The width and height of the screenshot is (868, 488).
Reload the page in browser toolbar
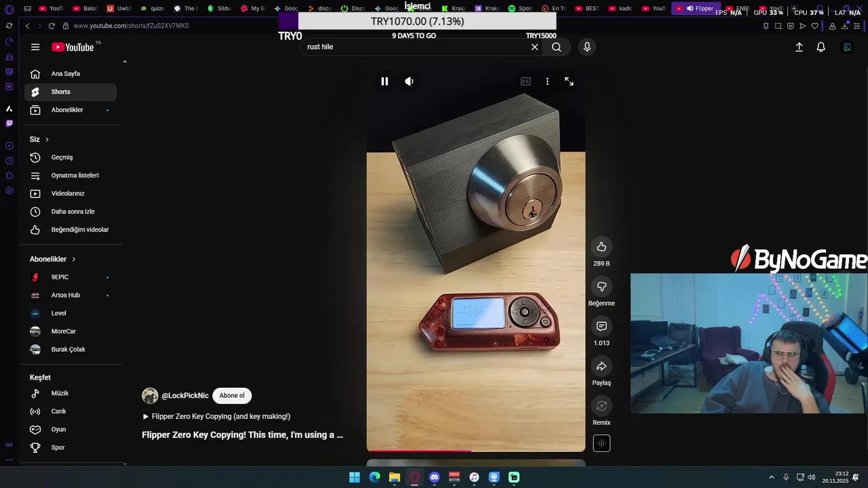click(52, 26)
